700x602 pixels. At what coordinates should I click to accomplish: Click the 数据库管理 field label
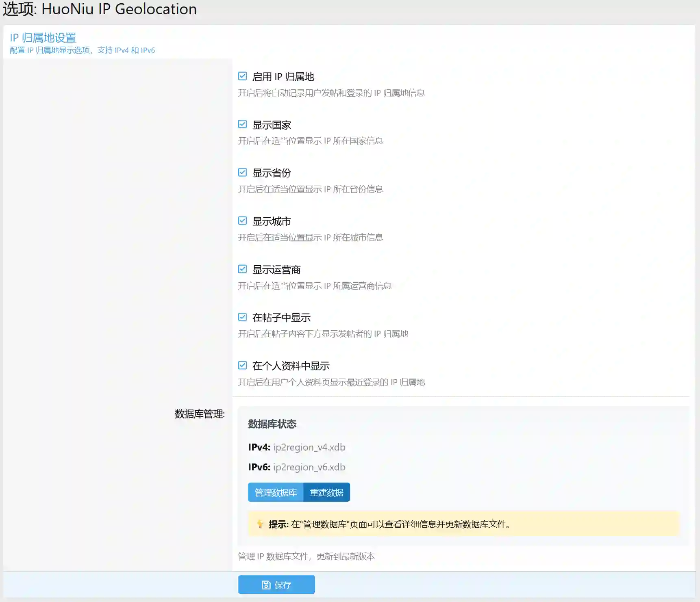pos(199,414)
